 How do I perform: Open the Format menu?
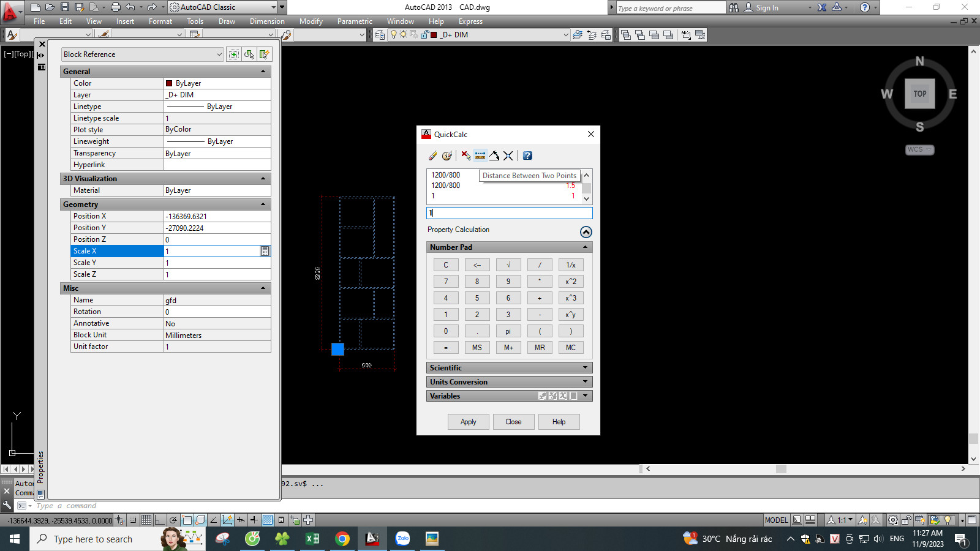coord(160,21)
